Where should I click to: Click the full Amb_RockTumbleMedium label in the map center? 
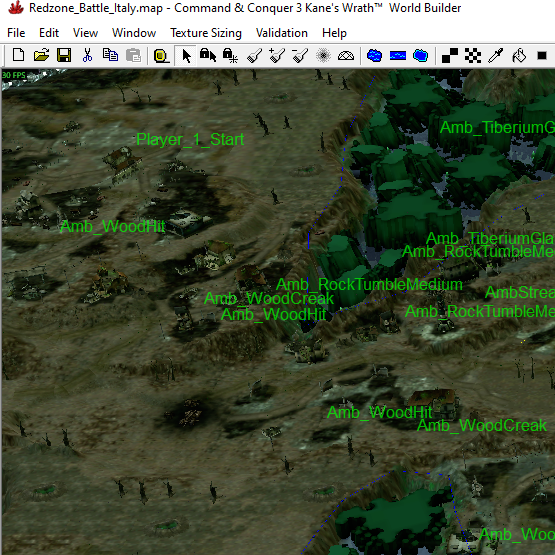tap(369, 285)
